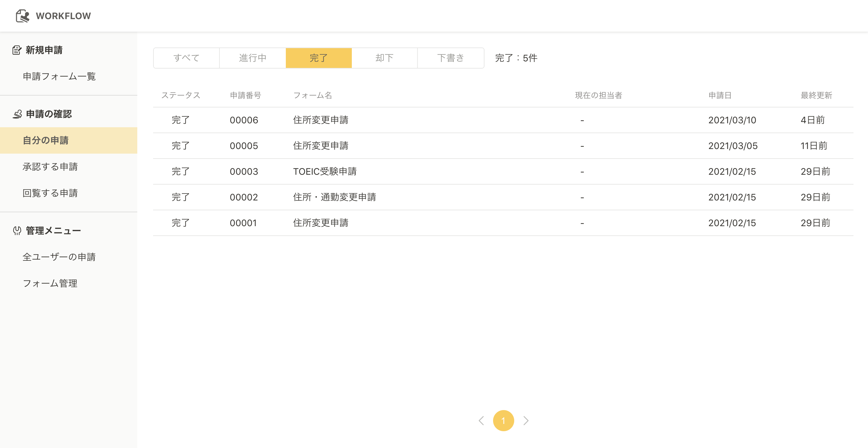The image size is (868, 448).
Task: Open the 下書き tab
Action: [451, 58]
